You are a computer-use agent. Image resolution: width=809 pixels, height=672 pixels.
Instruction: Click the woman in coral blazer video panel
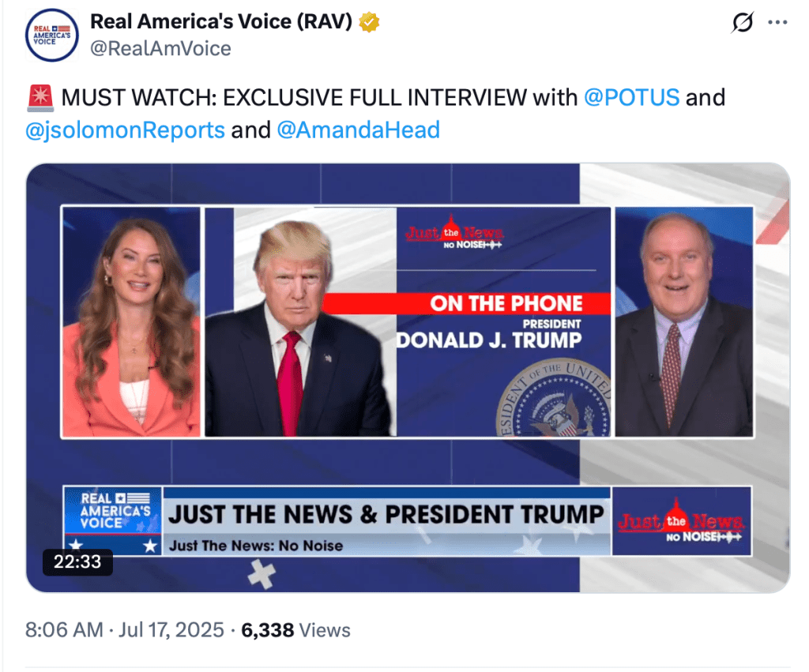click(x=131, y=321)
